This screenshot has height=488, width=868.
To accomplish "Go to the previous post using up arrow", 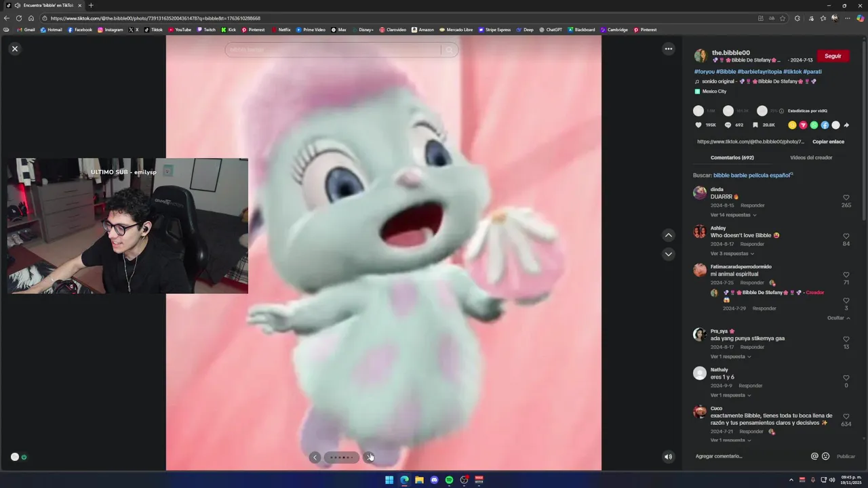I will [x=669, y=235].
